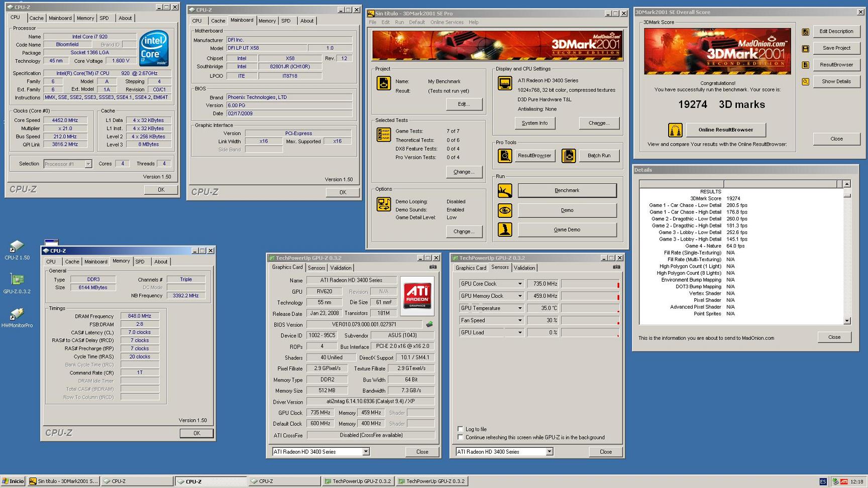
Task: Open the card selector dropdown in GPU-Z Graphics Card window
Action: click(x=366, y=452)
